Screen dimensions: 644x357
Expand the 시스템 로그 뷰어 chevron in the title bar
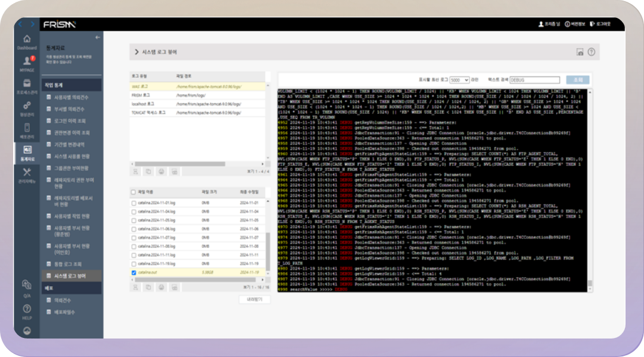pos(137,52)
